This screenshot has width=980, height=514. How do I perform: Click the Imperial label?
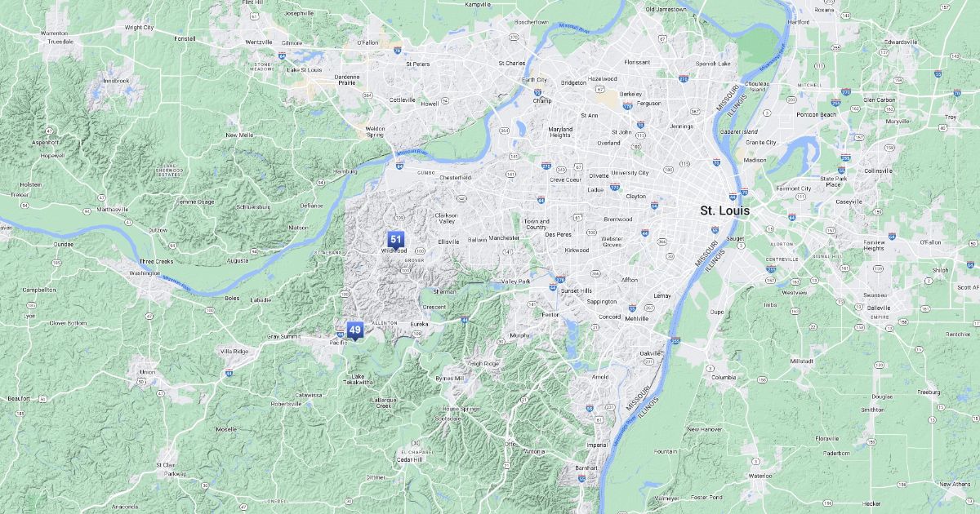click(597, 445)
